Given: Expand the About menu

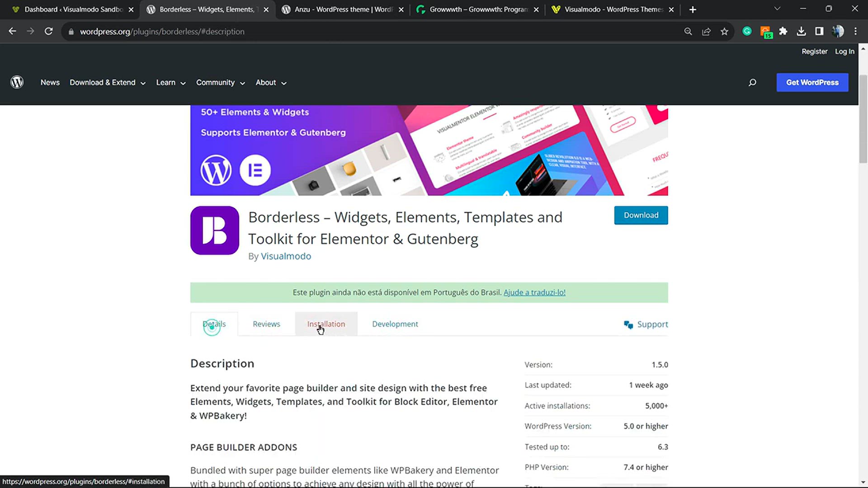Looking at the screenshot, I should pos(271,83).
